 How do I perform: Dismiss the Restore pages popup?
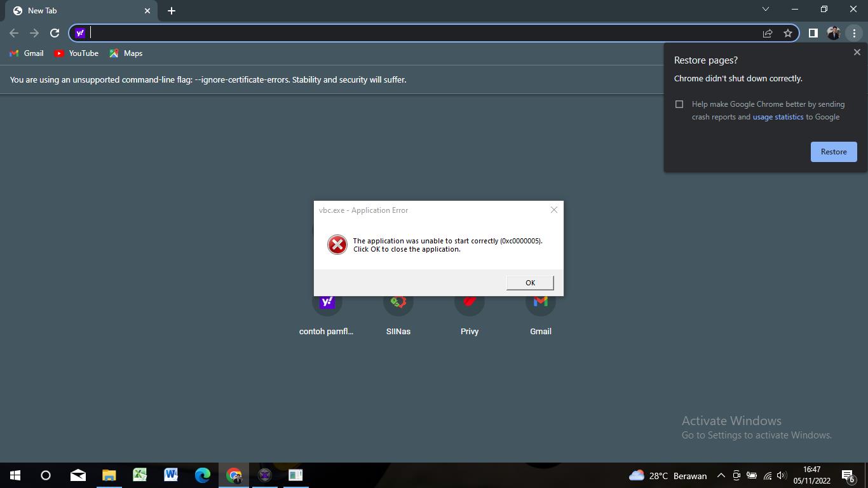(857, 53)
